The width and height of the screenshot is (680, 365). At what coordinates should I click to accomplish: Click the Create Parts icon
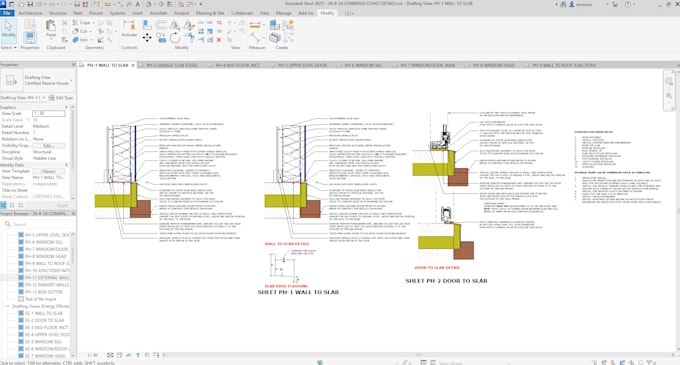coord(275,38)
